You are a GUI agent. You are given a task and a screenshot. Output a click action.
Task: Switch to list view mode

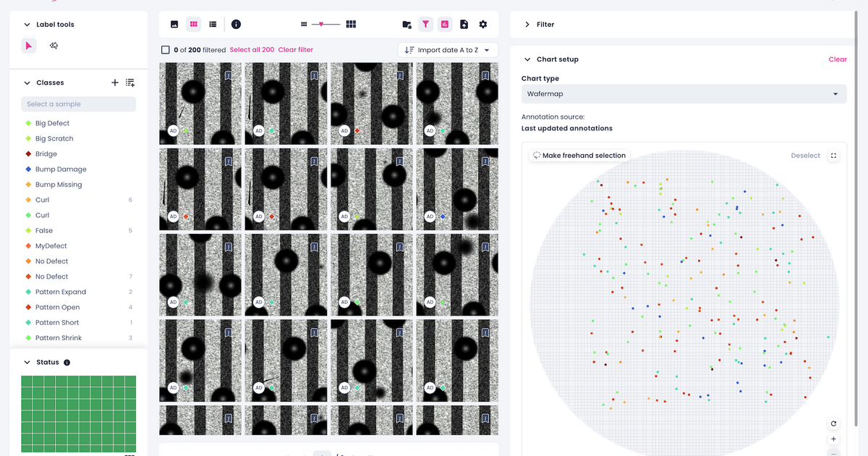pyautogui.click(x=212, y=24)
